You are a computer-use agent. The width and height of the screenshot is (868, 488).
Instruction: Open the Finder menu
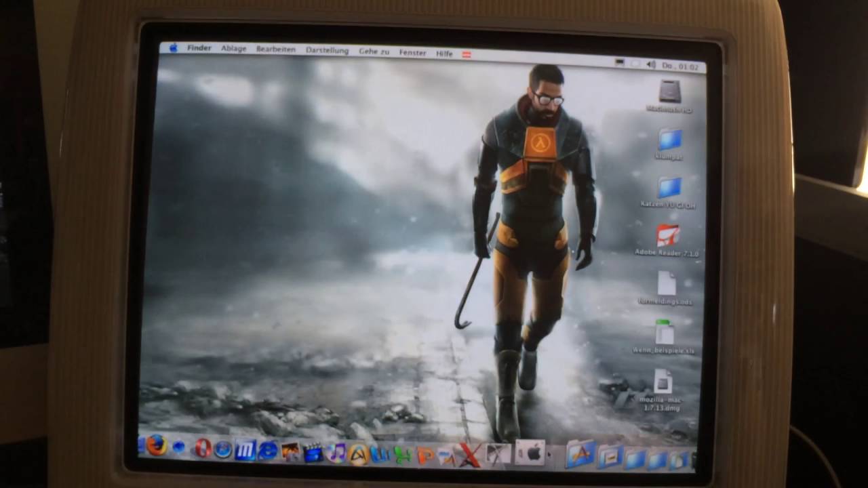pyautogui.click(x=199, y=48)
